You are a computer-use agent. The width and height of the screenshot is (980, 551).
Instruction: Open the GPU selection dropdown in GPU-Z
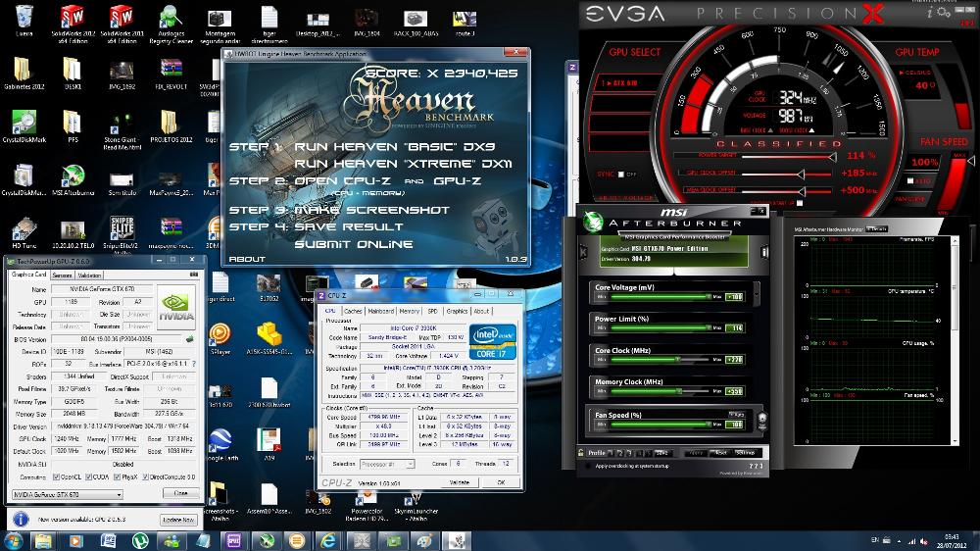(68, 495)
